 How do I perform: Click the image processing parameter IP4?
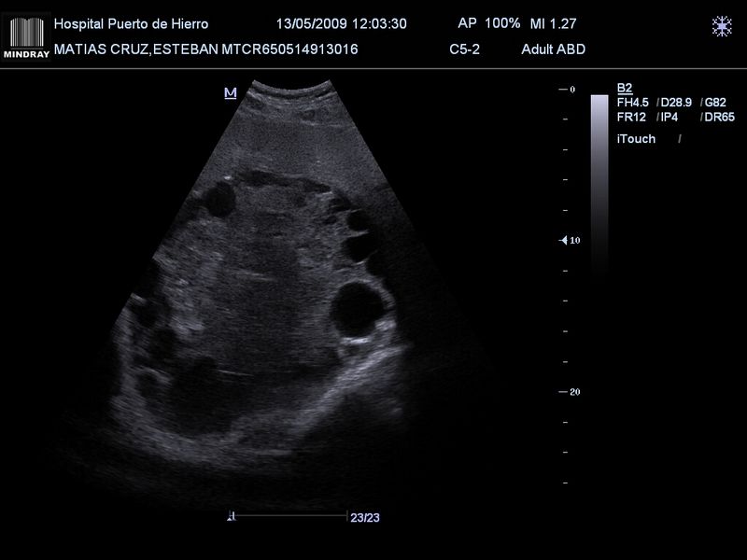(x=669, y=118)
